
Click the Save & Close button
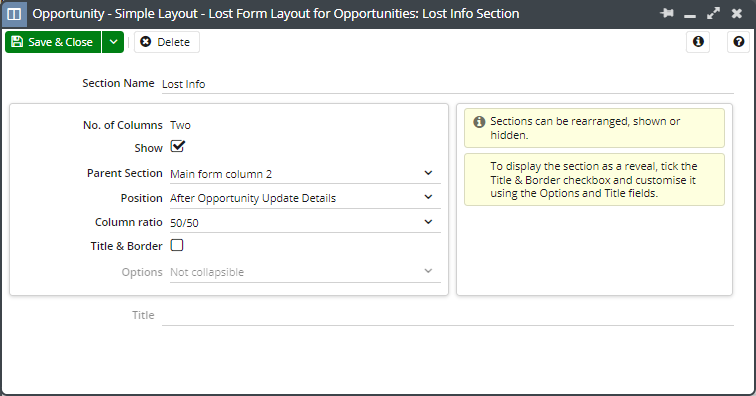pyautogui.click(x=53, y=42)
